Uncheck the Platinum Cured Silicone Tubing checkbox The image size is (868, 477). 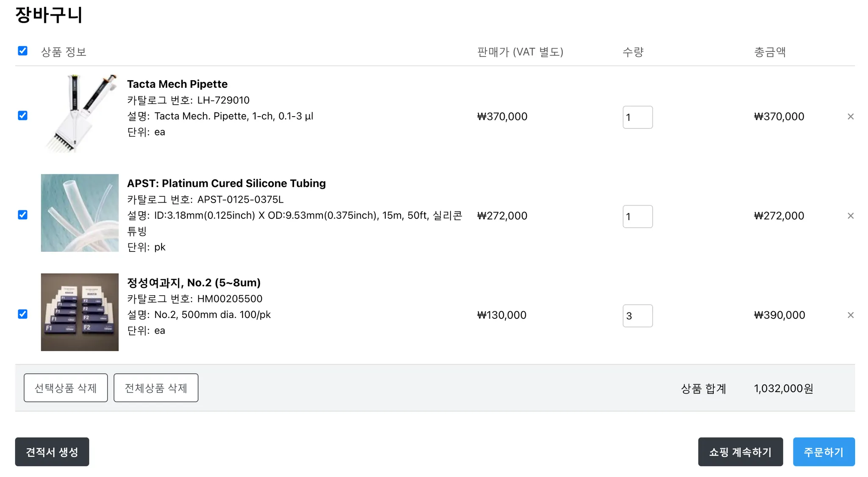coord(23,215)
